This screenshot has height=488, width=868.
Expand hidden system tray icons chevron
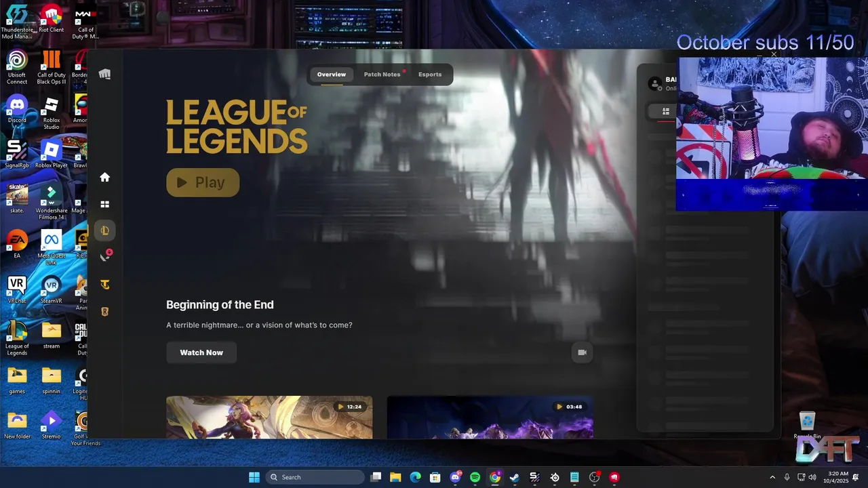pos(772,477)
